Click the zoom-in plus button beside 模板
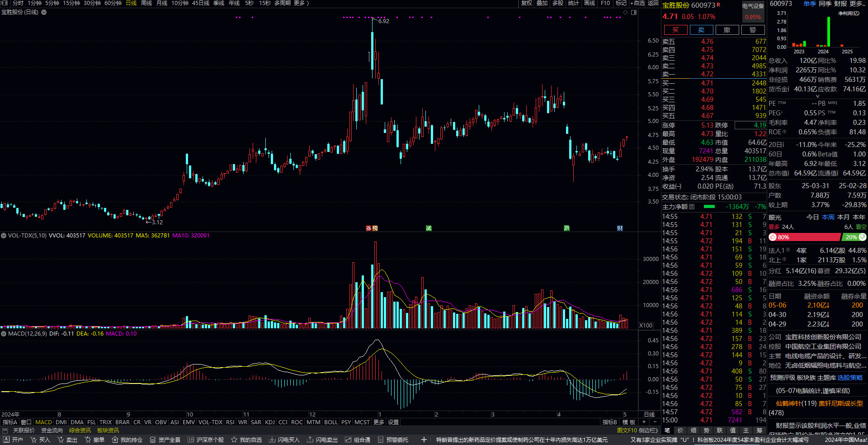This screenshot has height=445, width=868. [644, 422]
